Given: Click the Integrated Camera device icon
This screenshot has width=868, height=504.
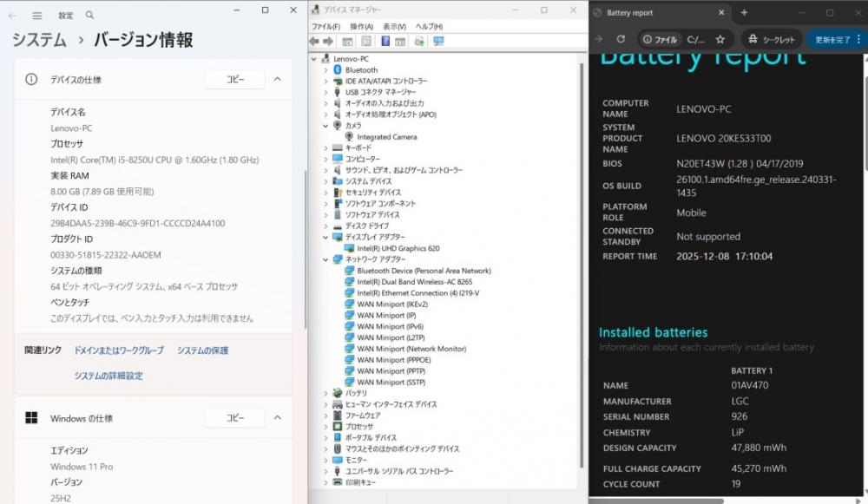Looking at the screenshot, I should tap(349, 137).
